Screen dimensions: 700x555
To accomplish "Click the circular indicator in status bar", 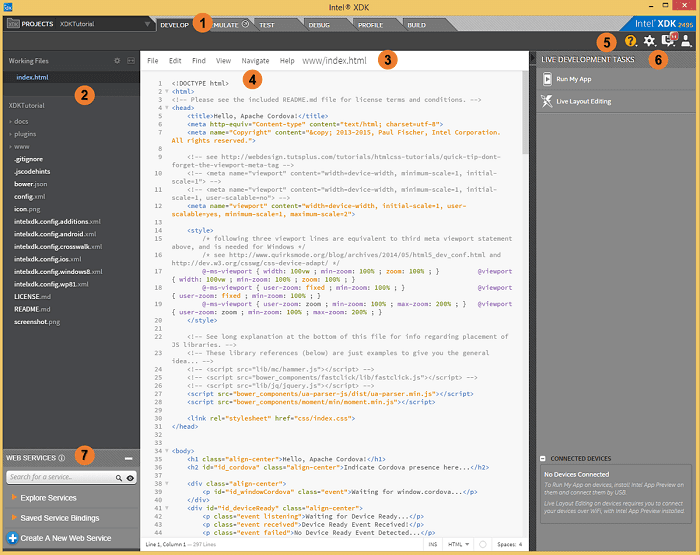I will [483, 544].
